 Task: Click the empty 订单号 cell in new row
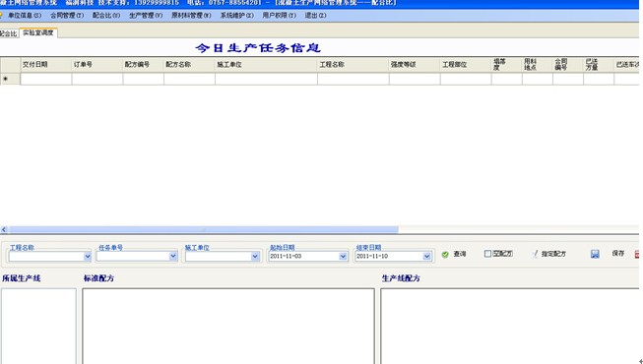97,79
